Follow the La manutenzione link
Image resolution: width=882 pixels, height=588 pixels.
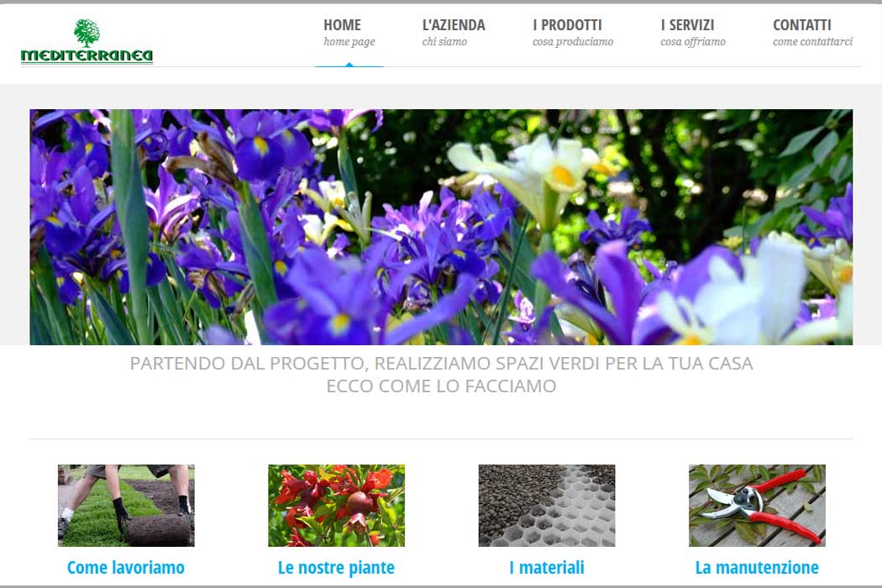[x=757, y=568]
